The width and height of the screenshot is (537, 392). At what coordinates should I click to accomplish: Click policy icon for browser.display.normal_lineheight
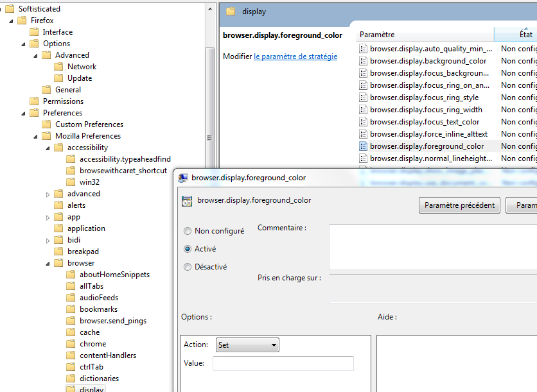pos(363,158)
